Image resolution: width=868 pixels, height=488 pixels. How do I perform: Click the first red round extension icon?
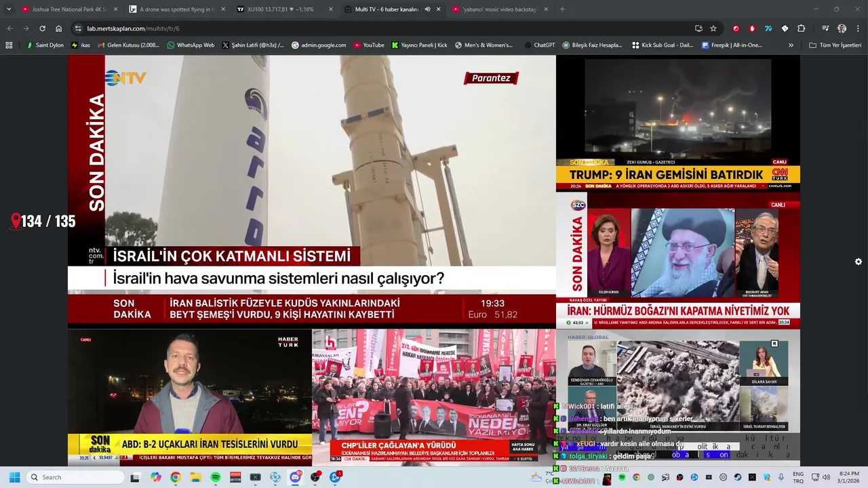coord(736,28)
